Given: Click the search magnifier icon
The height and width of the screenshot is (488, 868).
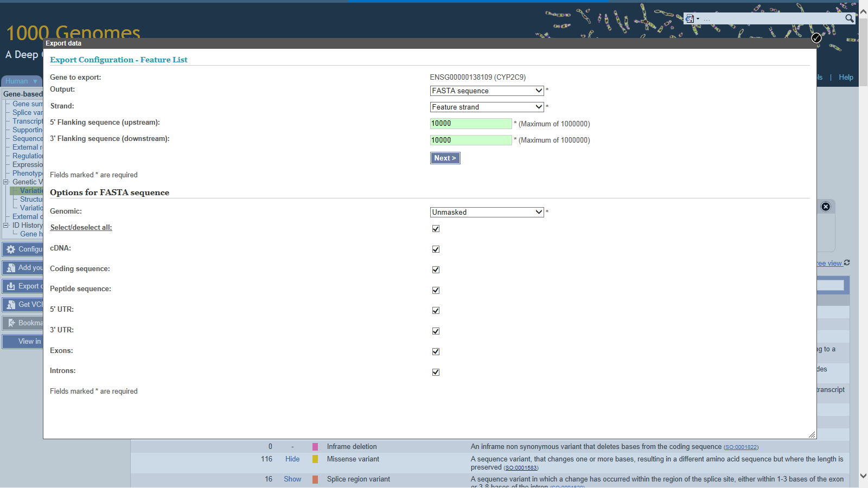Looking at the screenshot, I should click(850, 18).
